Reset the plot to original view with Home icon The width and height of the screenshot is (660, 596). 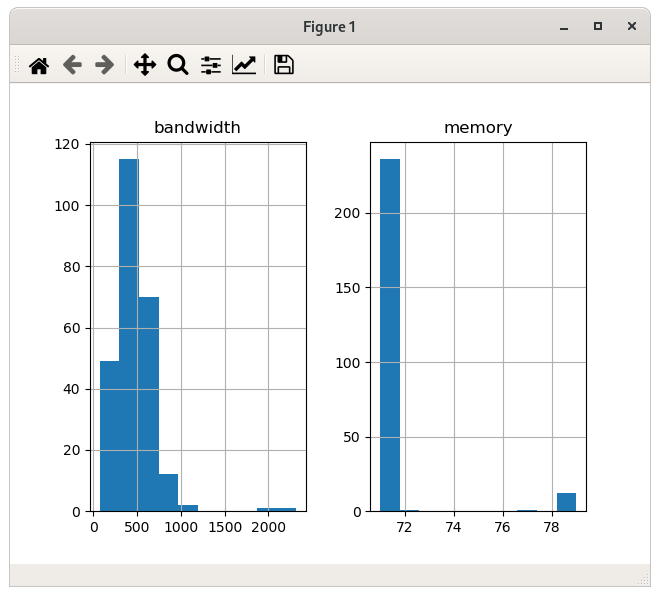[x=39, y=66]
